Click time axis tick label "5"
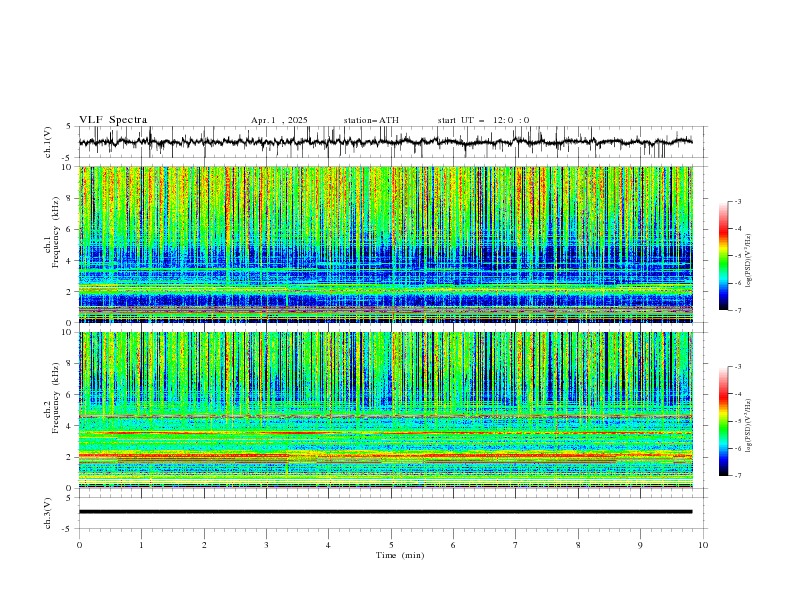Screen dimensions: 792x612 (x=391, y=545)
